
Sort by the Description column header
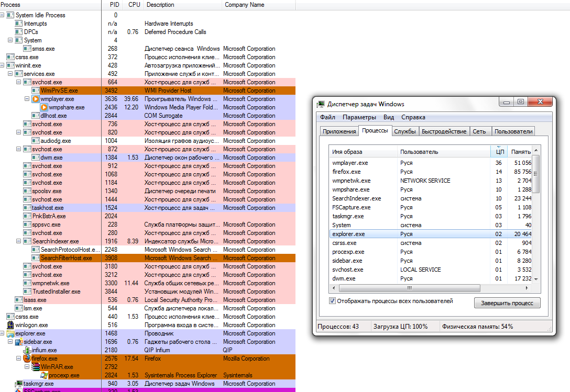[x=183, y=5]
